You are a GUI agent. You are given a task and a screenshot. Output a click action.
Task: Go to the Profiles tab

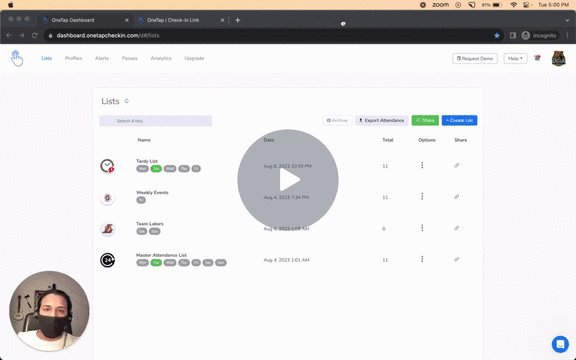click(73, 58)
